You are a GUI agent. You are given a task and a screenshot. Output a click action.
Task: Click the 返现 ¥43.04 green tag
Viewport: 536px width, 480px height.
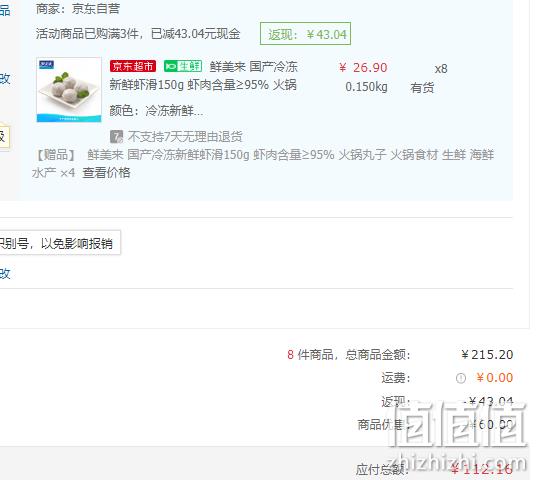tap(305, 34)
